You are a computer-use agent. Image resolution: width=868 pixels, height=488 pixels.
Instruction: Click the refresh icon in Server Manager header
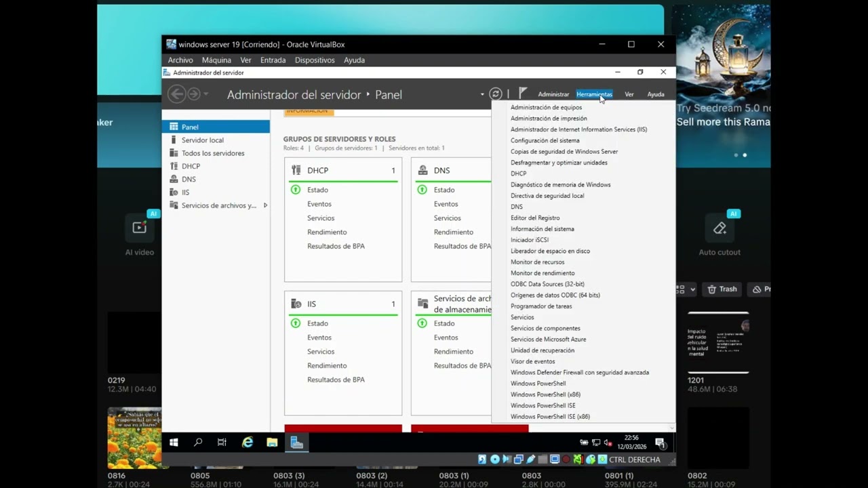coord(496,94)
